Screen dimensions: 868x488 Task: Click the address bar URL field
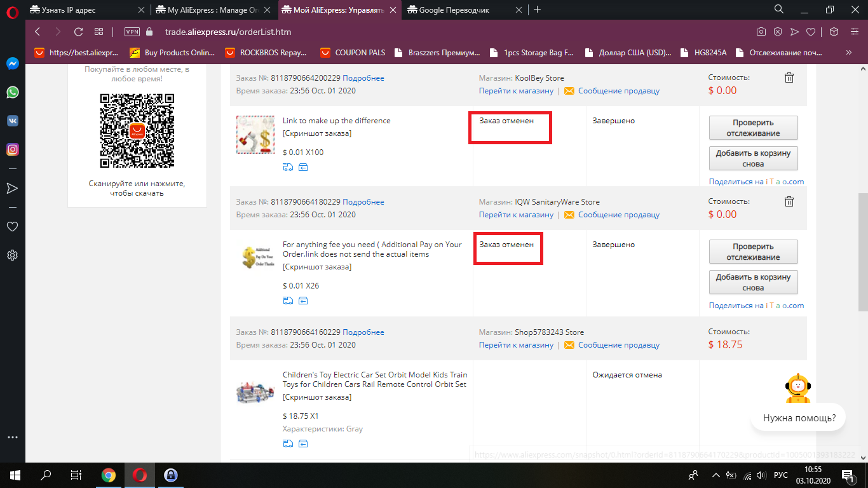445,32
